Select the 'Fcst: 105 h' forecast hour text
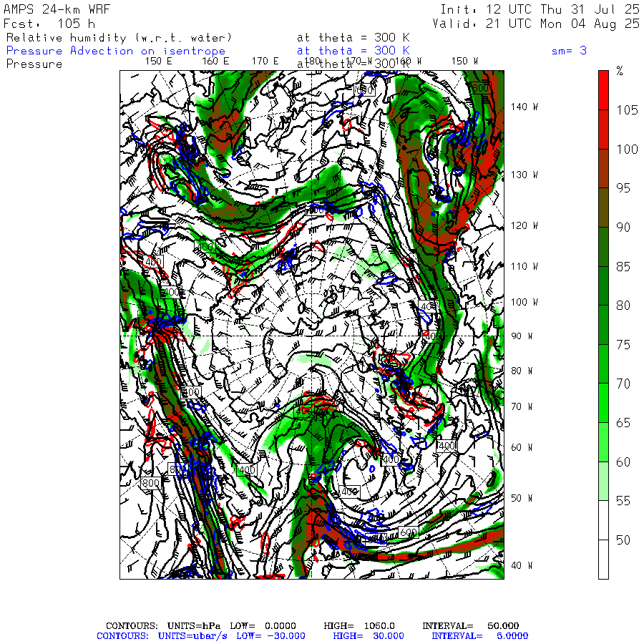 (49, 24)
